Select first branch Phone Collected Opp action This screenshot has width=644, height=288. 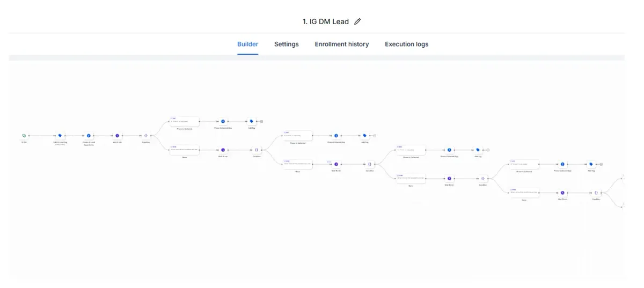(223, 121)
